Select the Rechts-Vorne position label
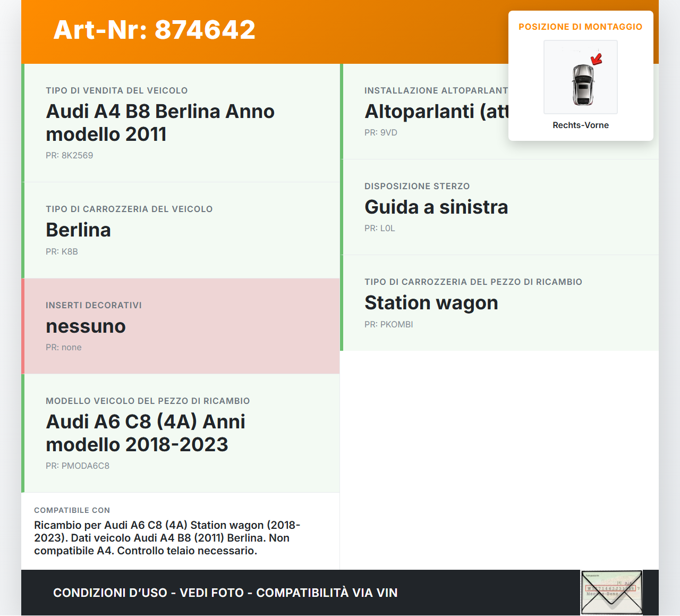This screenshot has width=680, height=616. (x=581, y=125)
